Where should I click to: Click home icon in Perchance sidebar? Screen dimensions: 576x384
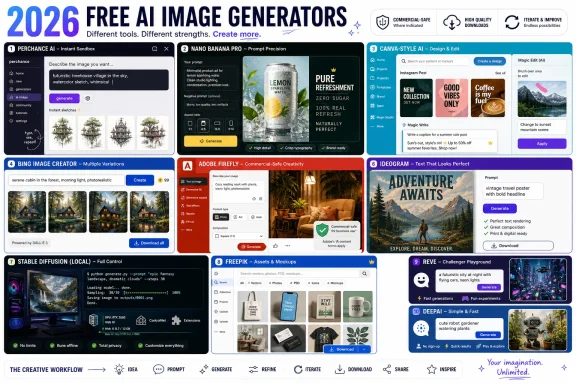tap(11, 73)
